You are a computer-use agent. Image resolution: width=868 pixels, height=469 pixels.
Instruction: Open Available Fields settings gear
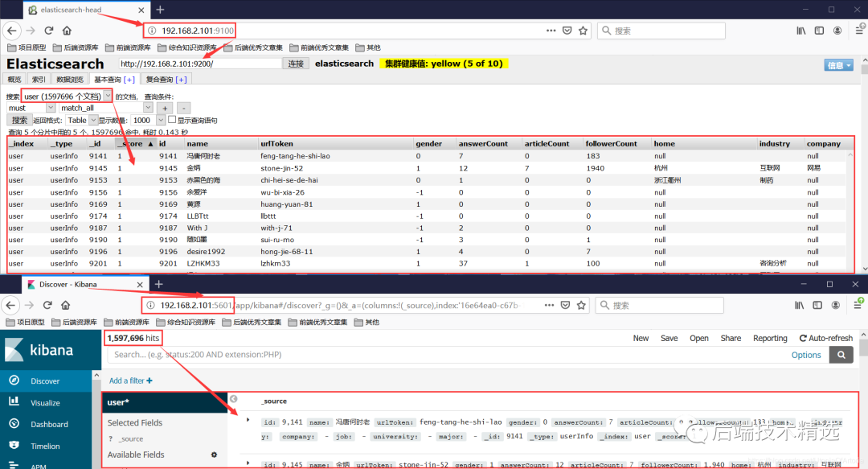tap(215, 455)
